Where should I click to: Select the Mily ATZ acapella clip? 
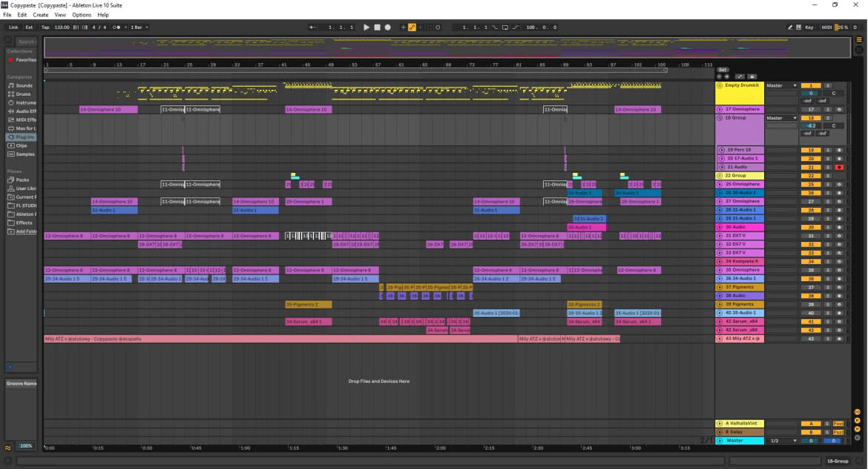(x=280, y=339)
